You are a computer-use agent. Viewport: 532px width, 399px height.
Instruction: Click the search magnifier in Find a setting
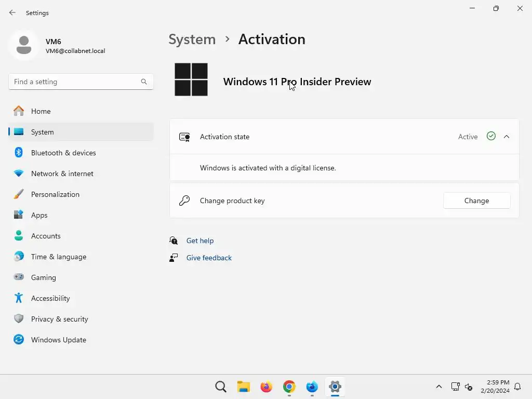[x=144, y=82]
